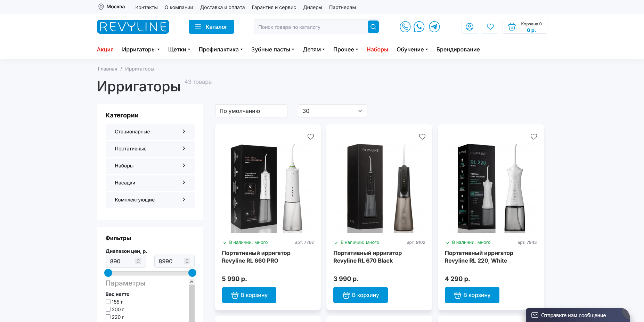Viewport: 644px width, 322px height.
Task: Change city from Москва
Action: (x=115, y=7)
